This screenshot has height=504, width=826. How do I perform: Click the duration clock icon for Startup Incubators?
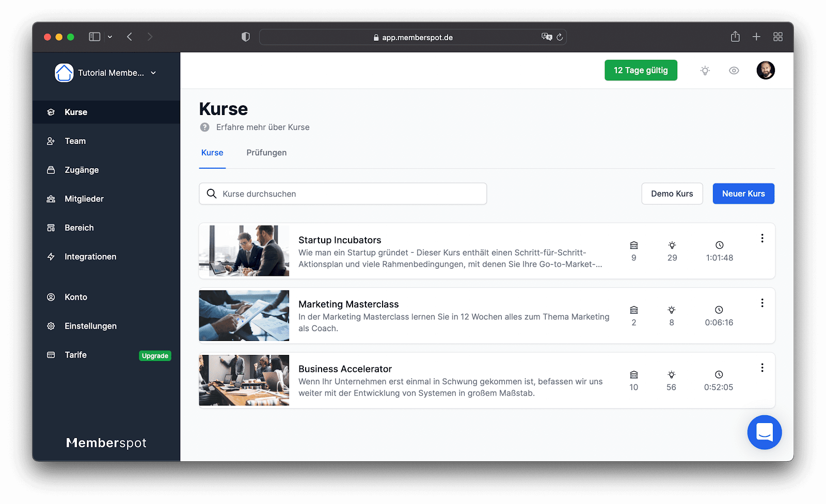tap(720, 245)
